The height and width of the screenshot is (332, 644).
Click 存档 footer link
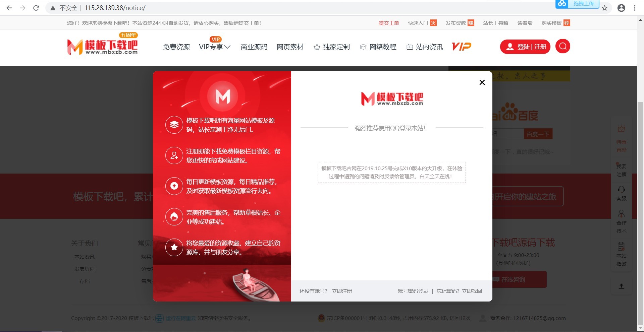coord(84,281)
